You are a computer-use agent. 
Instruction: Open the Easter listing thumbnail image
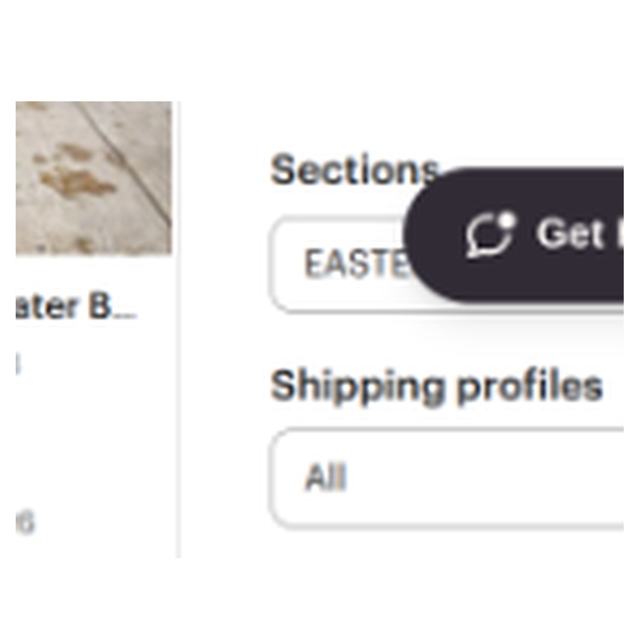click(x=93, y=178)
